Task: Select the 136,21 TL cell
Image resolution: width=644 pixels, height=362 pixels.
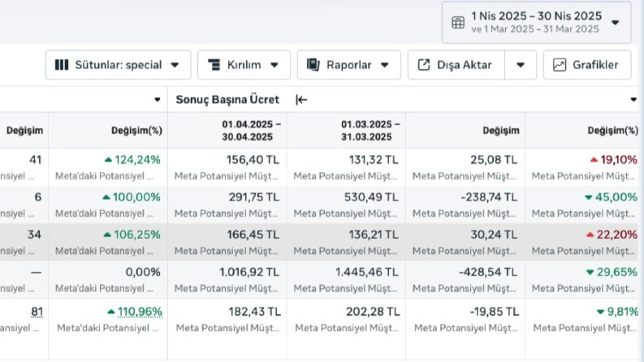Action: click(346, 242)
